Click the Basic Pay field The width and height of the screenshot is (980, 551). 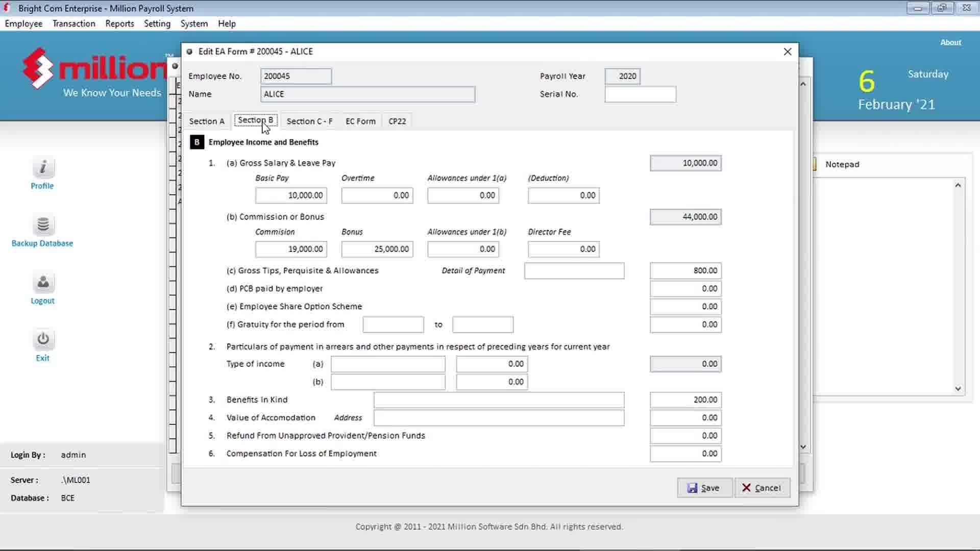click(x=291, y=195)
